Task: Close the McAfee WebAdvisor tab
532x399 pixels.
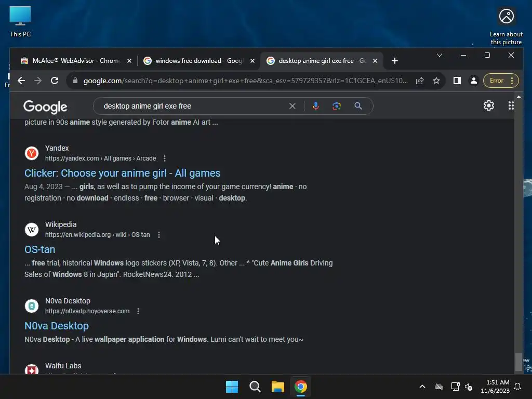Action: 129,61
